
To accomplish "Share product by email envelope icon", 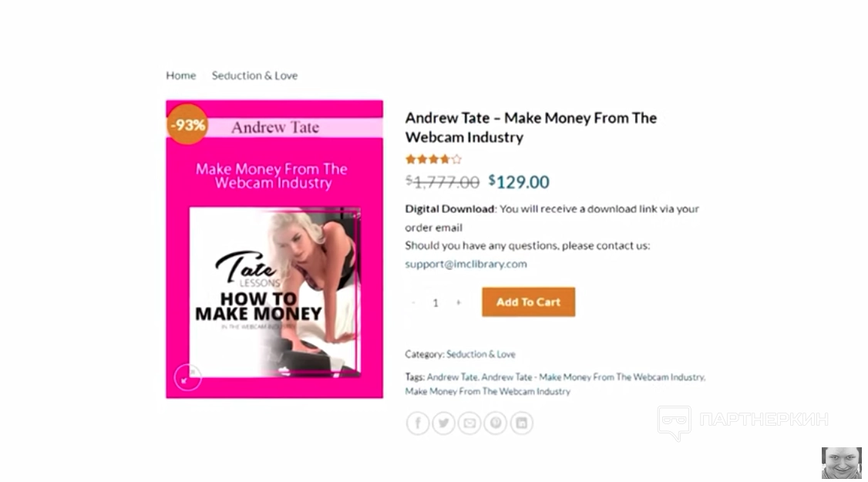I will click(469, 423).
